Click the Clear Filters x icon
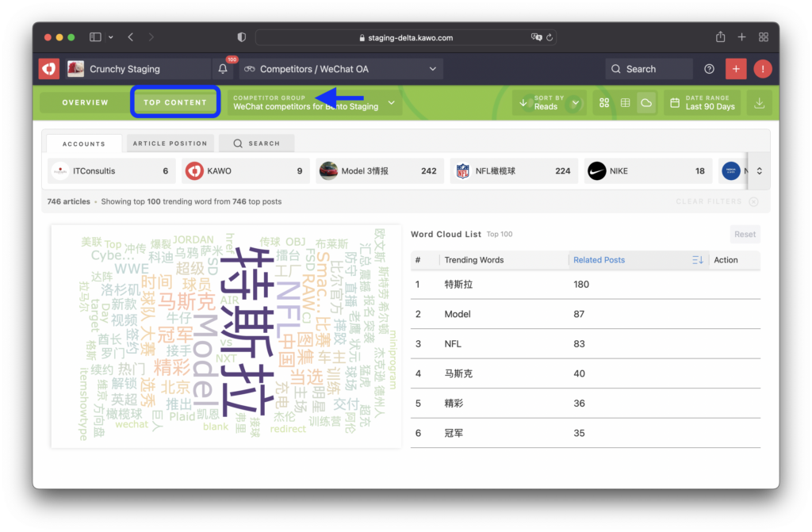 pyautogui.click(x=754, y=201)
